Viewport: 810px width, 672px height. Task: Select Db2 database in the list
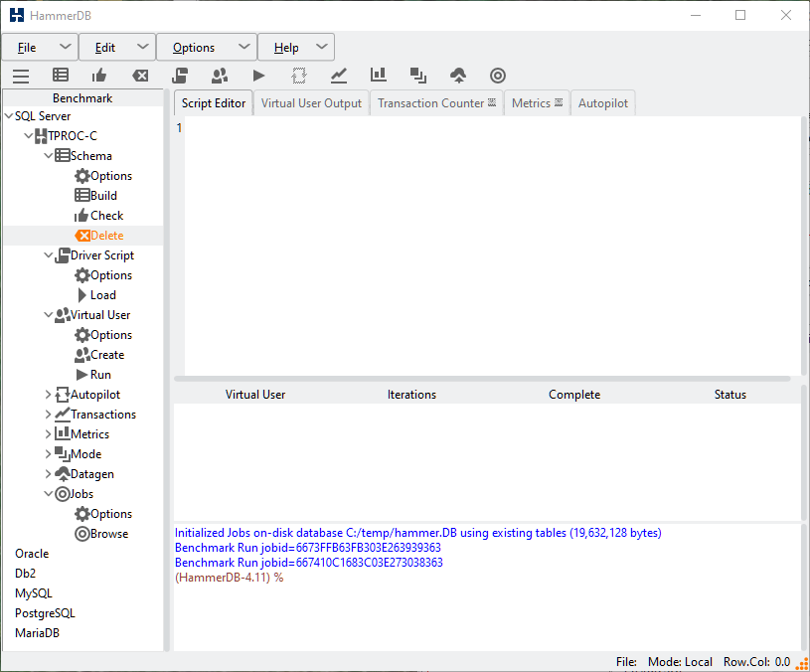[25, 574]
